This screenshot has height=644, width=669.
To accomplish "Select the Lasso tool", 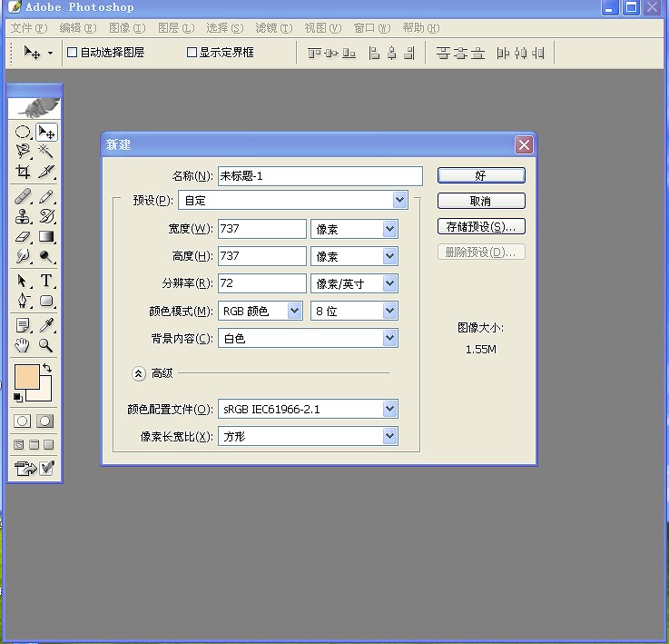I will tap(23, 151).
